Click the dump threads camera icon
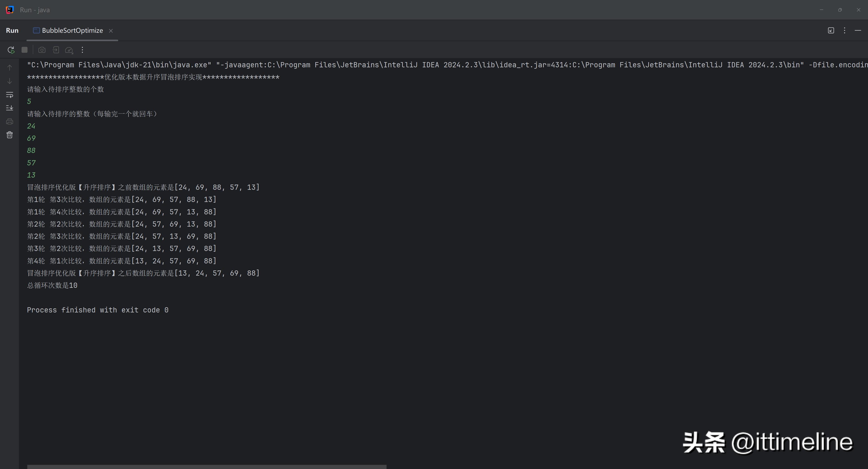Viewport: 868px width, 469px height. [x=42, y=50]
